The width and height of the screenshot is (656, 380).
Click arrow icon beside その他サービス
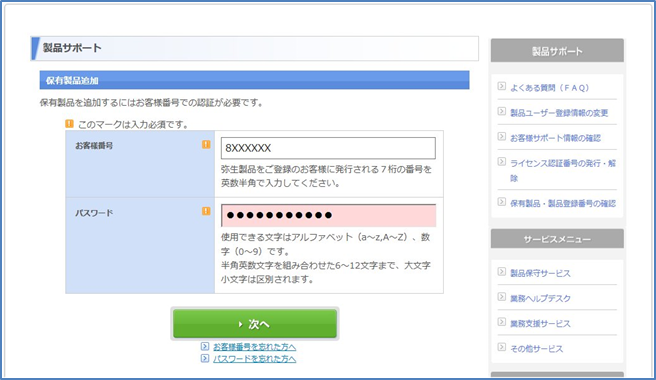pyautogui.click(x=502, y=347)
